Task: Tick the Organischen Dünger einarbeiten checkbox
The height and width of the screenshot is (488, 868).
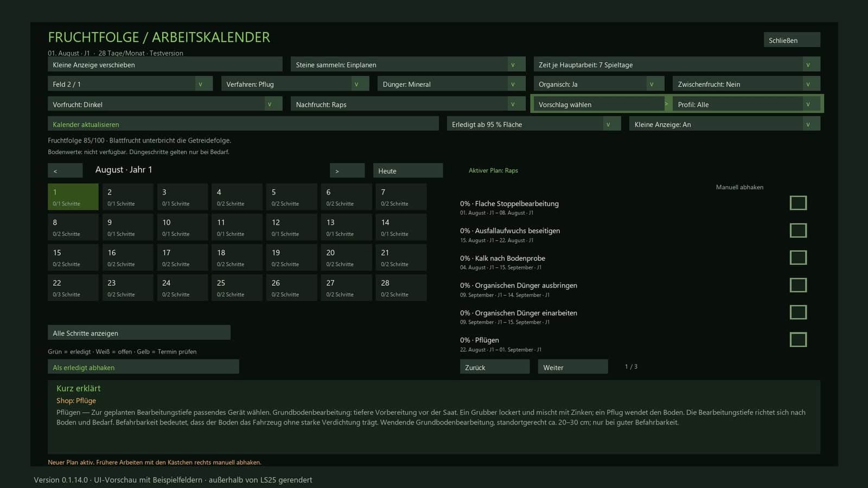Action: tap(798, 312)
